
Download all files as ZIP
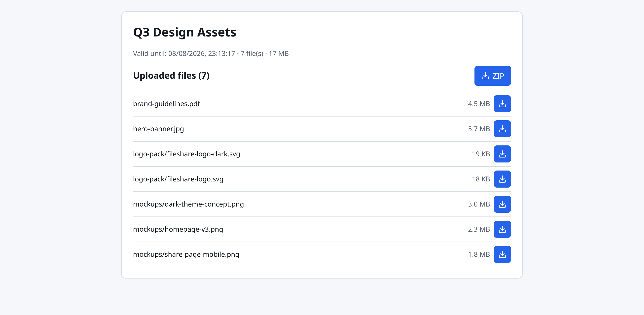point(492,76)
